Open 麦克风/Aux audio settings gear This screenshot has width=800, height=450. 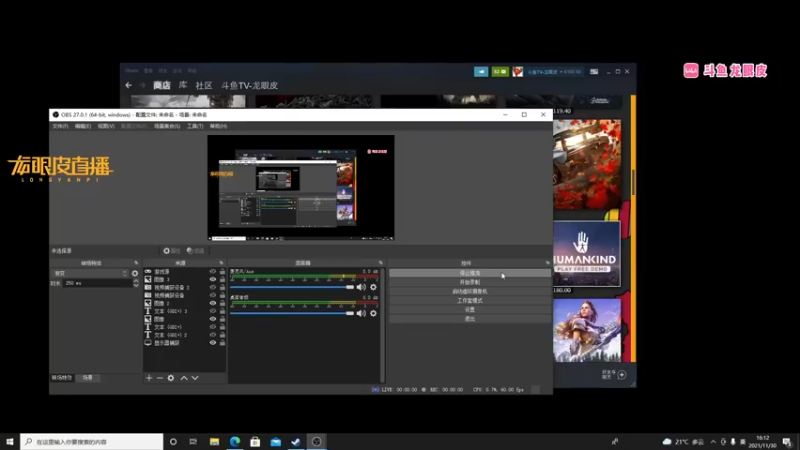[373, 287]
